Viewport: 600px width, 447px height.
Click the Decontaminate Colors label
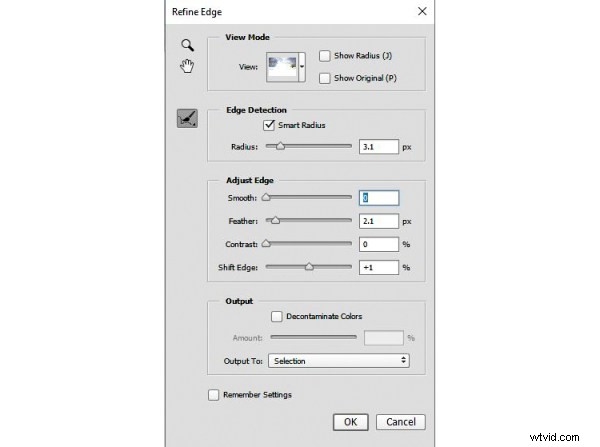[x=324, y=316]
